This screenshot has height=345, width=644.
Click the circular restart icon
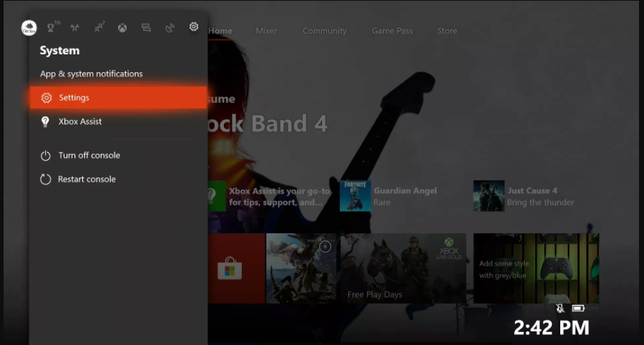pos(45,180)
